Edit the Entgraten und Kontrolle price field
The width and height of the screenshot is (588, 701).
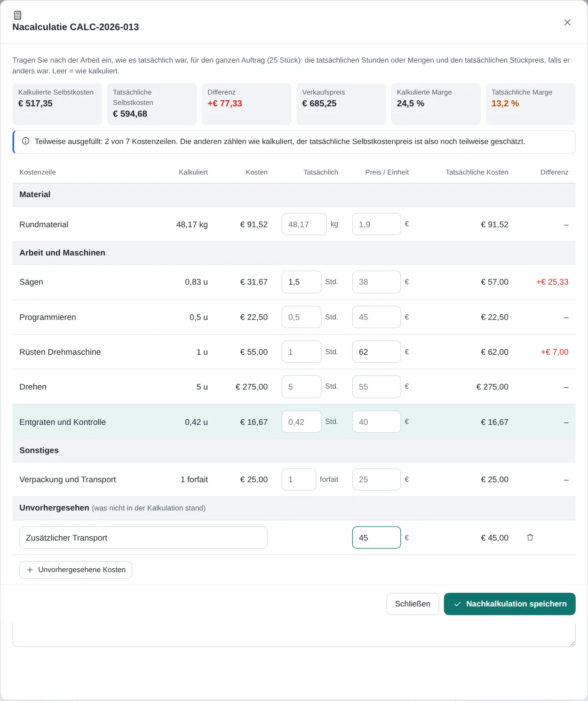point(376,422)
